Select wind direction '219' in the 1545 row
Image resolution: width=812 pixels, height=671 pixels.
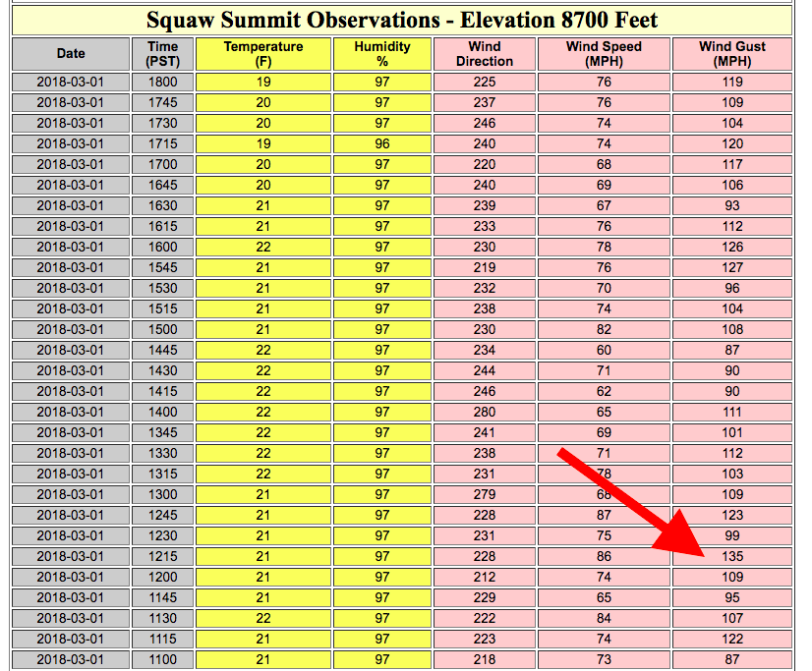click(485, 268)
